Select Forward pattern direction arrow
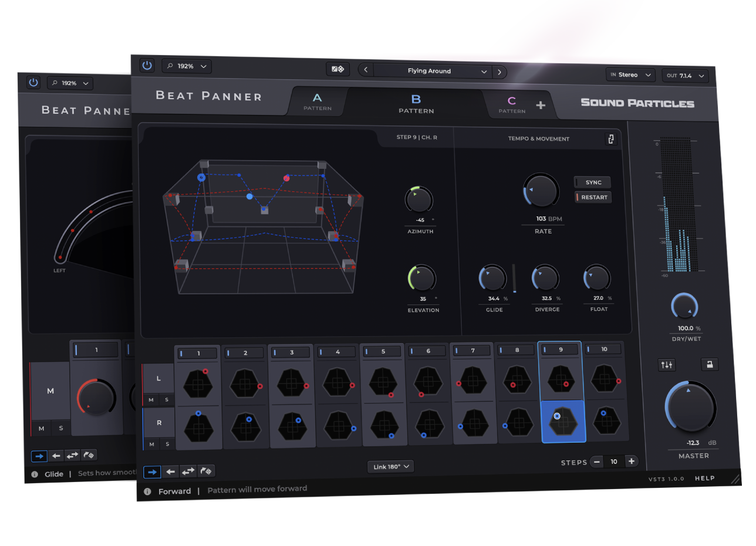Viewport: 756px width, 546px height. 152,471
